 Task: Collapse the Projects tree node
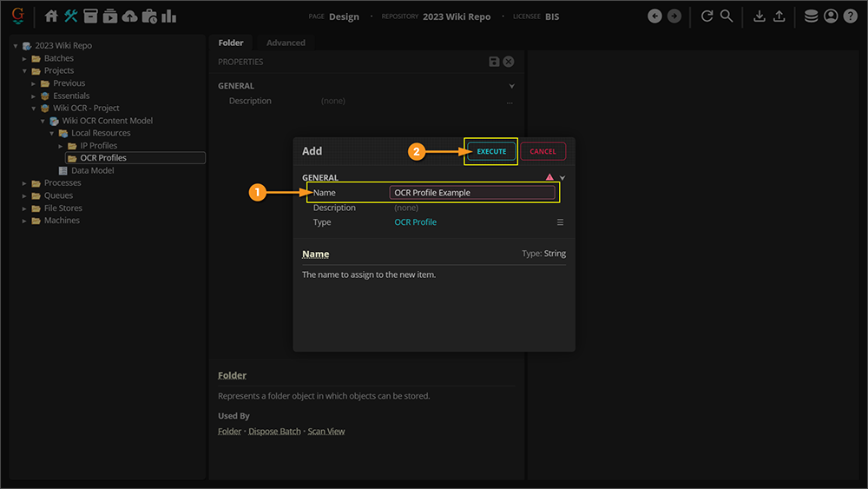25,71
